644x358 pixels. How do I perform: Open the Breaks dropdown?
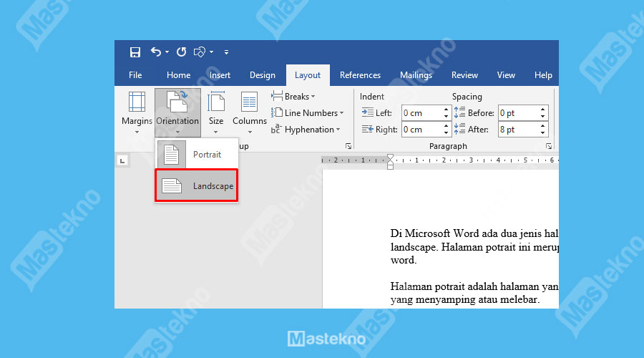pyautogui.click(x=293, y=97)
